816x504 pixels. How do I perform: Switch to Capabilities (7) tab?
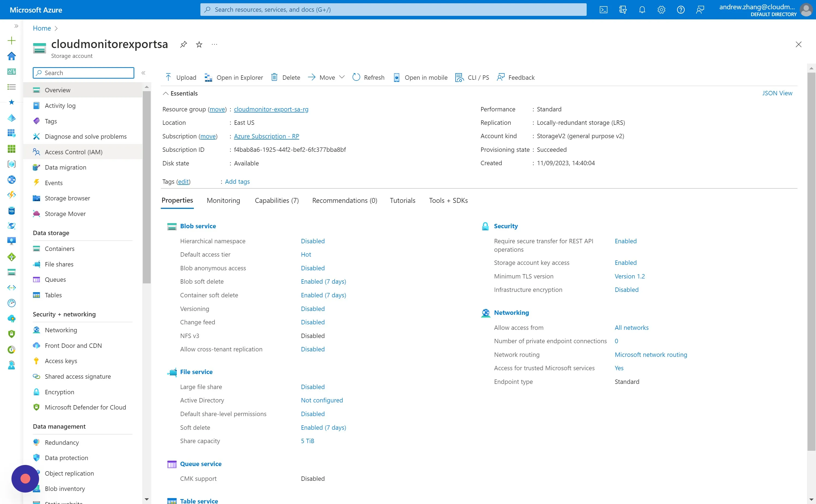point(277,200)
